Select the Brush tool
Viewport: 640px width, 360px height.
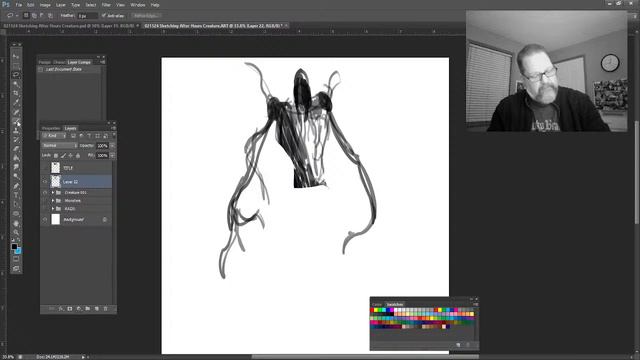click(x=16, y=122)
